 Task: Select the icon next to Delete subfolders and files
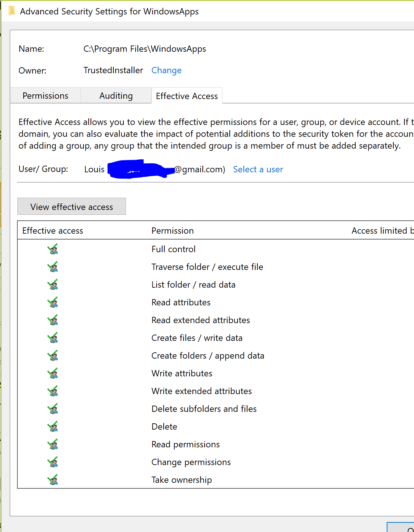pyautogui.click(x=53, y=409)
